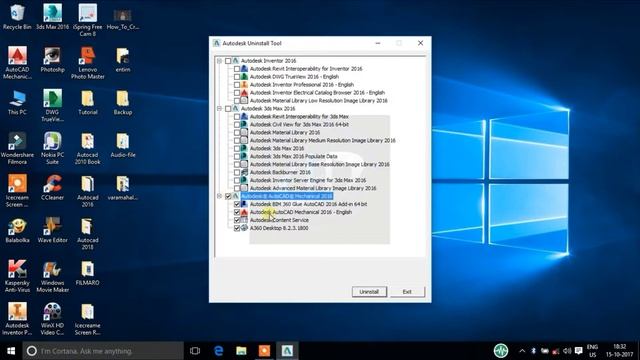Select the AutoCAD Mechanical desktop shortcut
Image resolution: width=640 pixels, height=360 pixels.
17,63
